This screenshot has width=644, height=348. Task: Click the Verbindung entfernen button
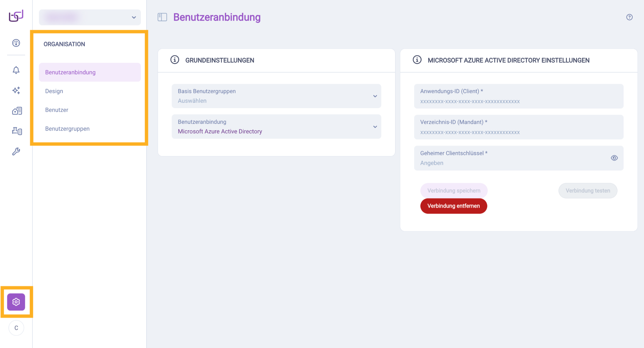(453, 206)
